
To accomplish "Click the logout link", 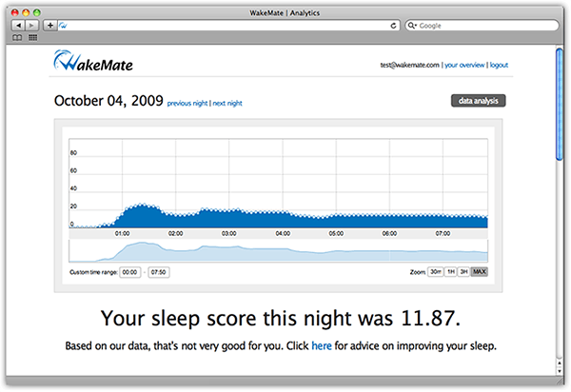I will [499, 65].
